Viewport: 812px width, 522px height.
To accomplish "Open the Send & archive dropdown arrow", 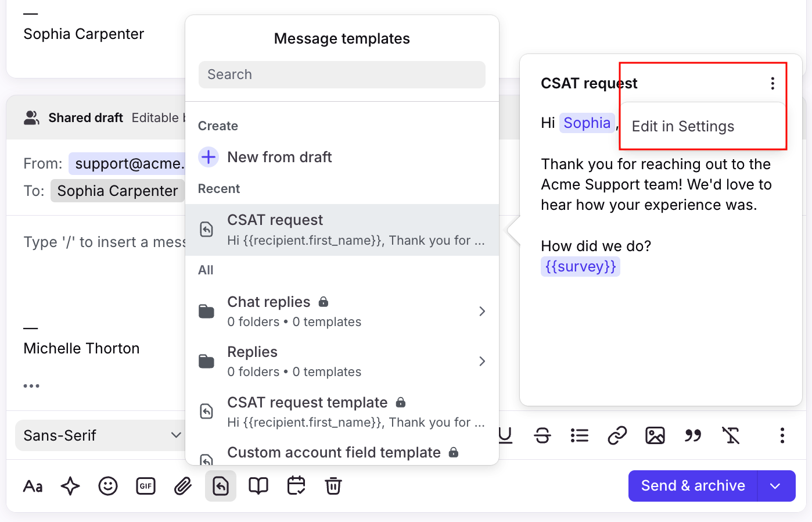I will coord(775,486).
